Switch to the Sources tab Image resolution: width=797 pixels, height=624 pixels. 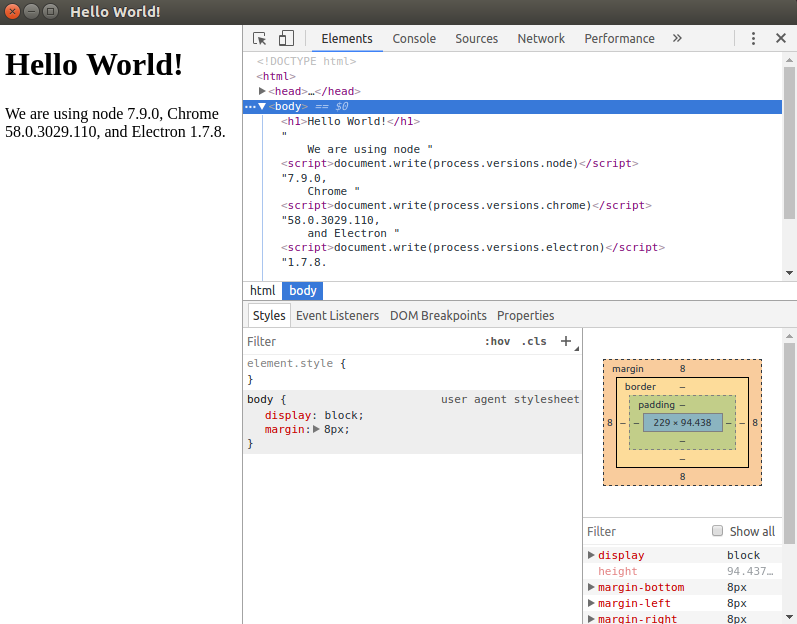(476, 39)
